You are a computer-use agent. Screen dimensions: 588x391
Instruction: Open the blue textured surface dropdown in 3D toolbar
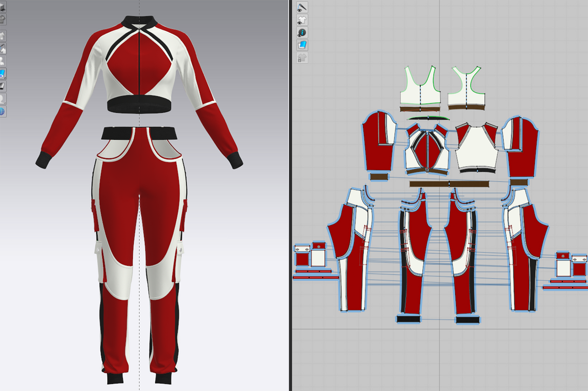coord(2,74)
